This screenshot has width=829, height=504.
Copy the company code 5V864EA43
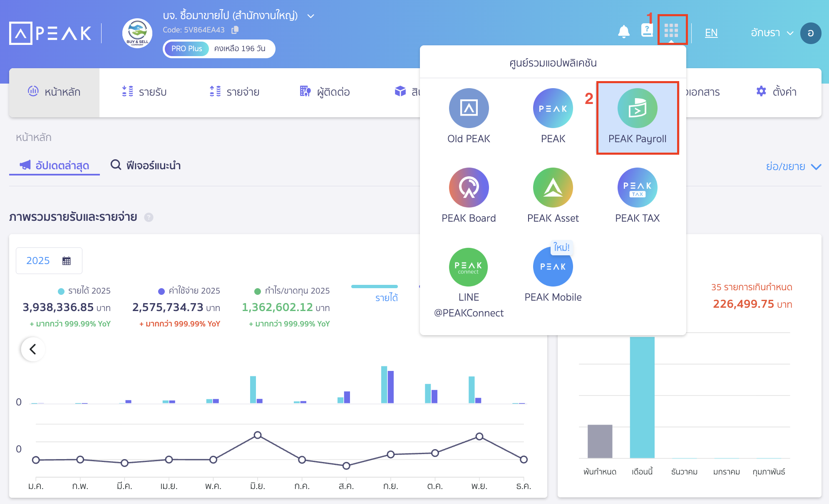tap(234, 30)
